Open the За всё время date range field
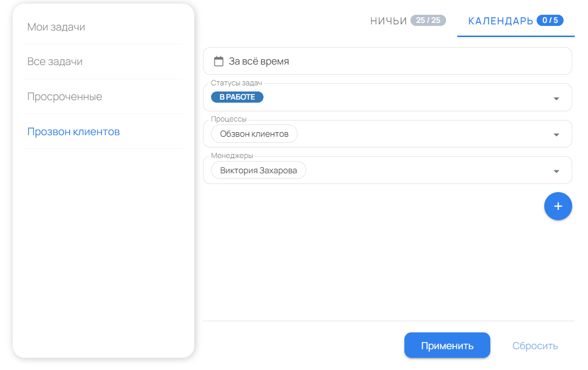The image size is (588, 370). click(387, 61)
